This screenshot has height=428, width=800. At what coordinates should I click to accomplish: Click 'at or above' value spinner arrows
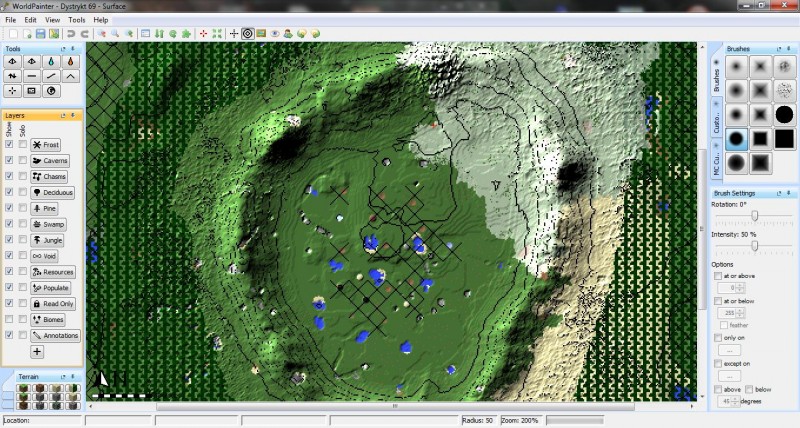click(x=740, y=288)
